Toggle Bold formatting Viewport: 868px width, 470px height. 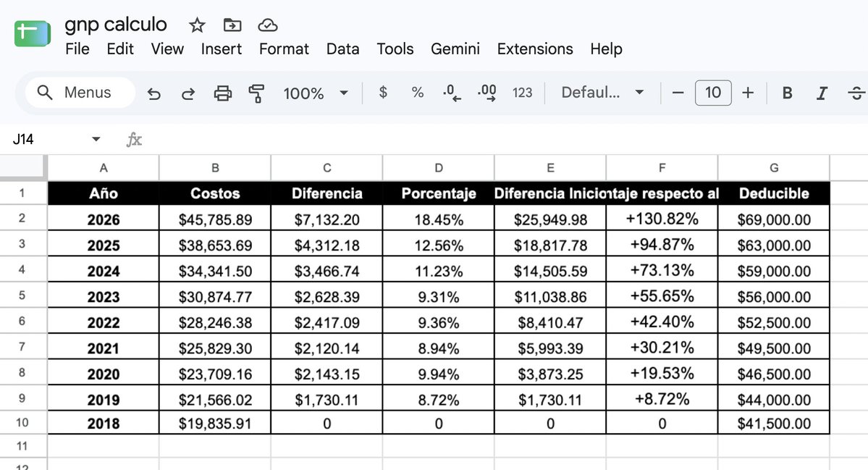[787, 93]
